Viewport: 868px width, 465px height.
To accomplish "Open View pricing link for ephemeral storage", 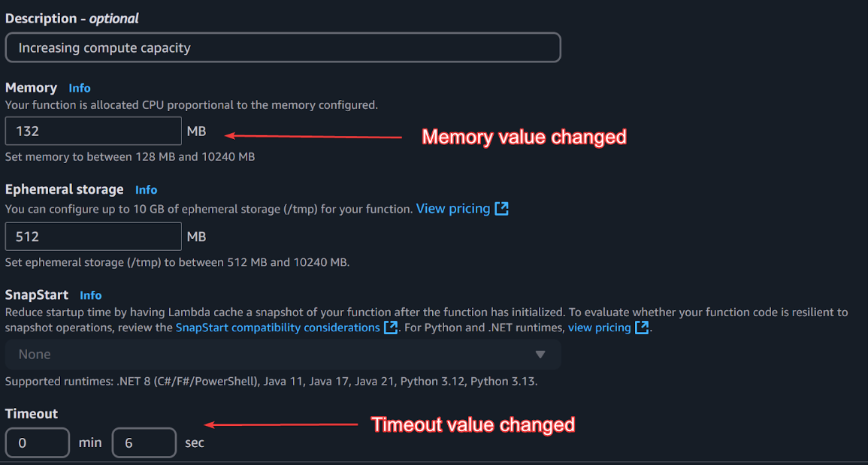I will click(452, 209).
